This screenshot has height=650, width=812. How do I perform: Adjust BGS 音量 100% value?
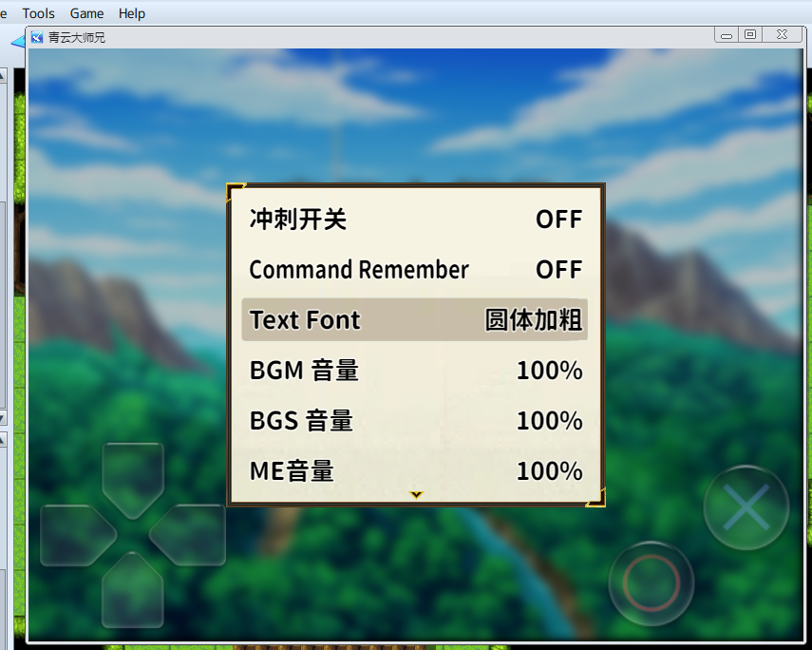click(550, 420)
